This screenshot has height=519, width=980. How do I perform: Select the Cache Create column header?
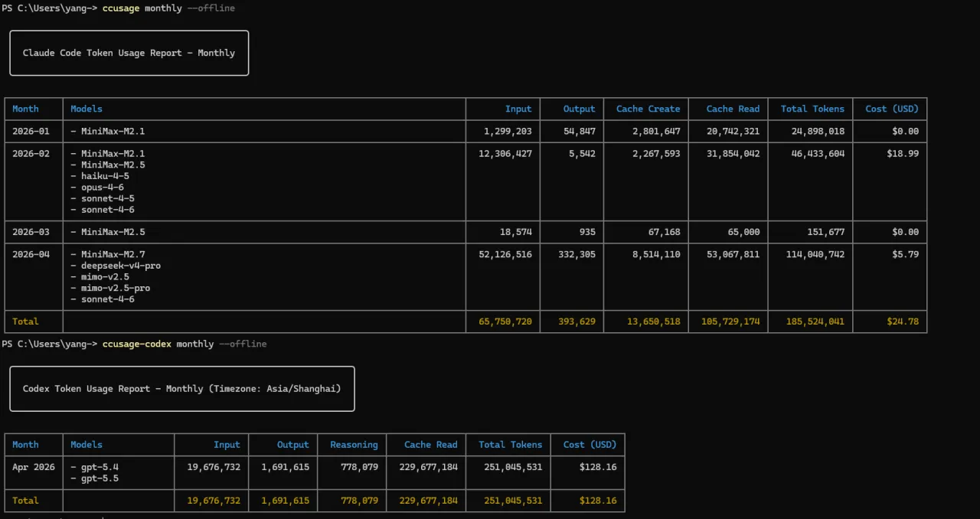pyautogui.click(x=648, y=109)
